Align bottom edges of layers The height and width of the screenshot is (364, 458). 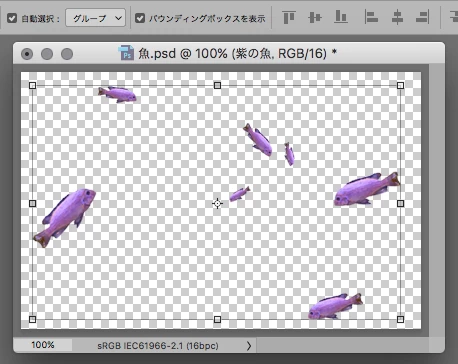pos(341,17)
